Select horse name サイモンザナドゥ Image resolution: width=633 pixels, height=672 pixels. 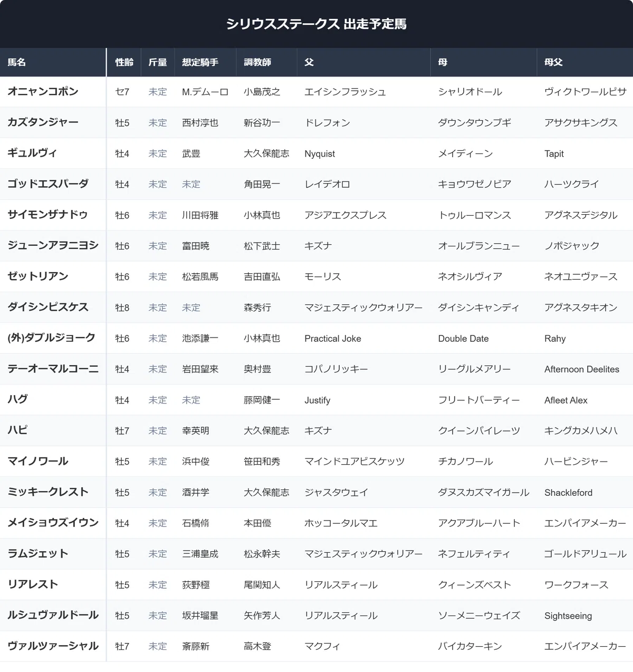click(47, 215)
